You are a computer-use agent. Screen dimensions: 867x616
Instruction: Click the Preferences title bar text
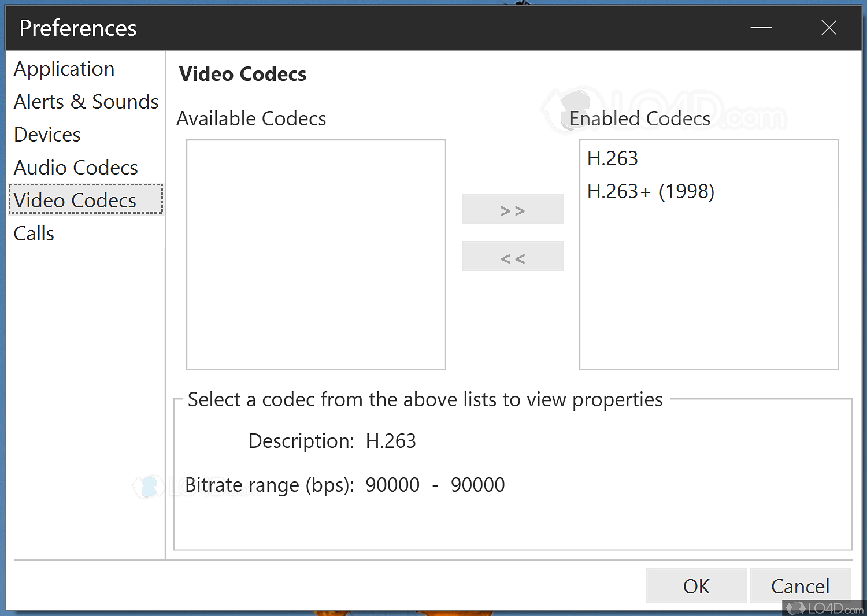(x=77, y=27)
